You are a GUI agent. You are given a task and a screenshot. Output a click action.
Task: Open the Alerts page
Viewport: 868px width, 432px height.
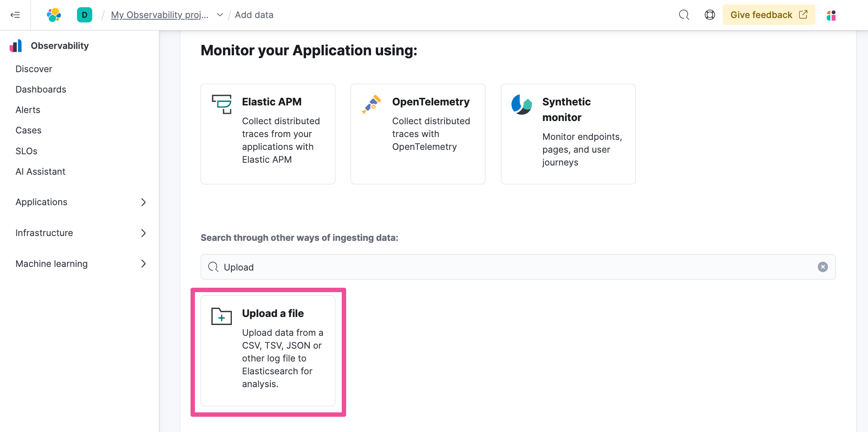pos(28,110)
